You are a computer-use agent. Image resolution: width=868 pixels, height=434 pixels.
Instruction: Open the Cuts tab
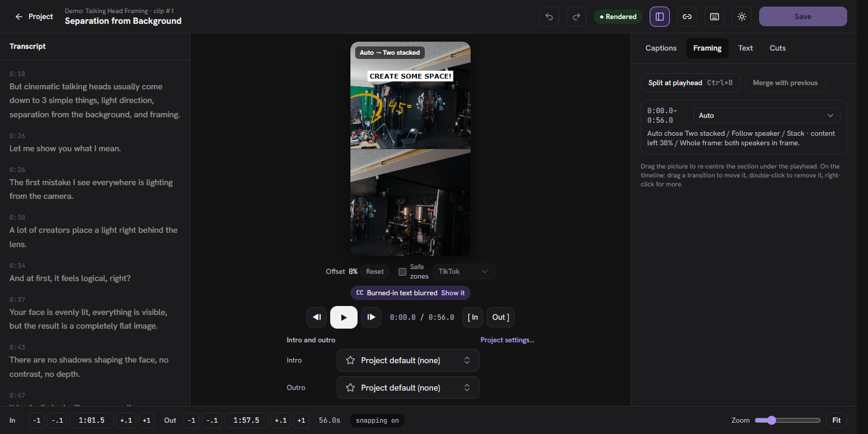(x=778, y=48)
